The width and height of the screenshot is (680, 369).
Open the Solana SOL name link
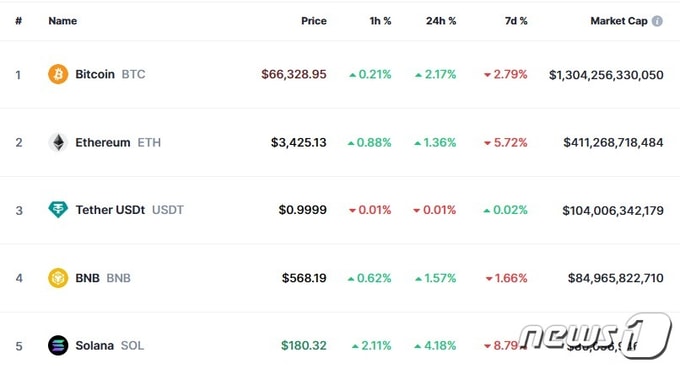coord(109,346)
